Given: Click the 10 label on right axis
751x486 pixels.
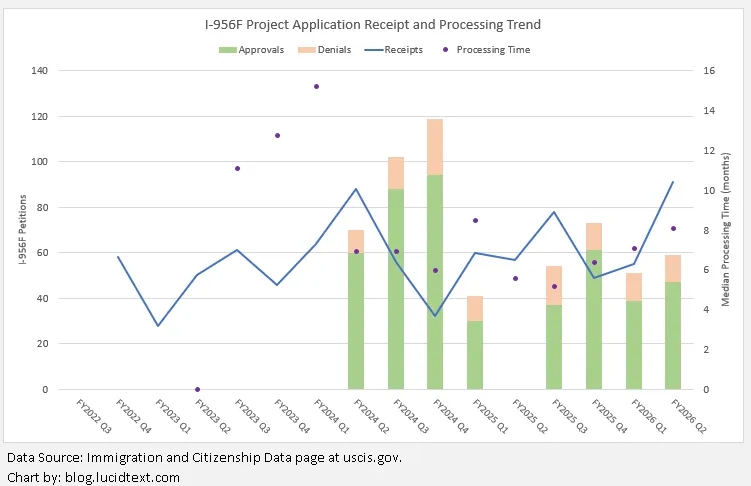Looking at the screenshot, I should pyautogui.click(x=709, y=190).
